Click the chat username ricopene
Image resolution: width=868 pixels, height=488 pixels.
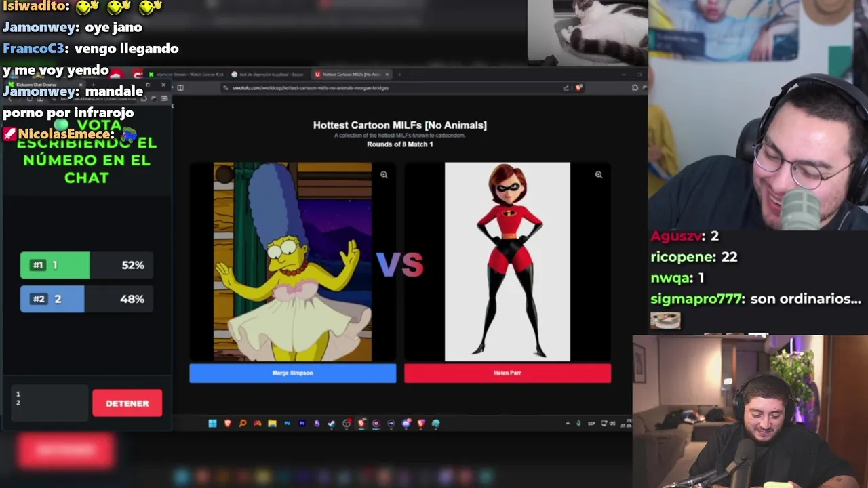(681, 257)
